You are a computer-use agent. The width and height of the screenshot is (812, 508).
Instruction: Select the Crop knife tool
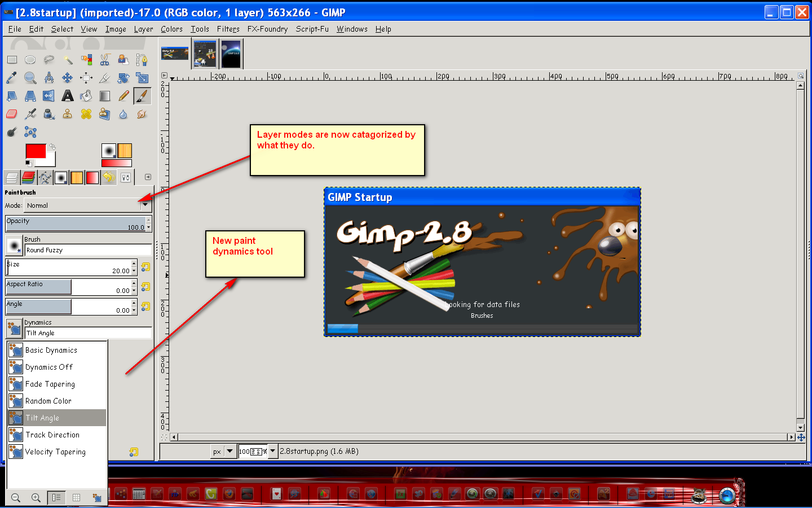105,77
